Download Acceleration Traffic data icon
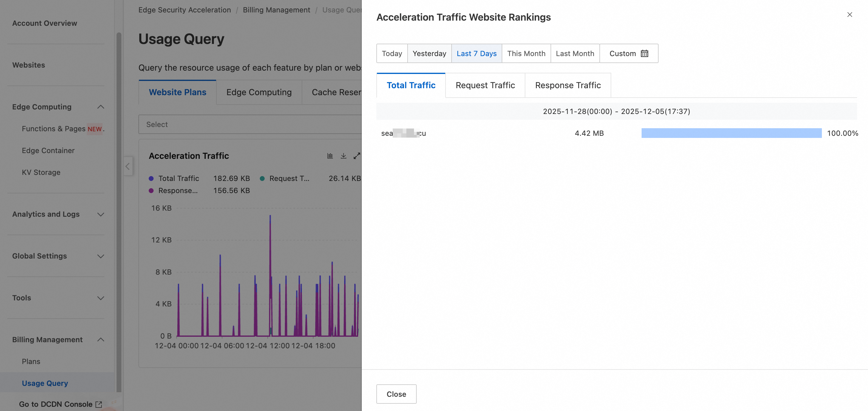The width and height of the screenshot is (868, 411). tap(343, 156)
